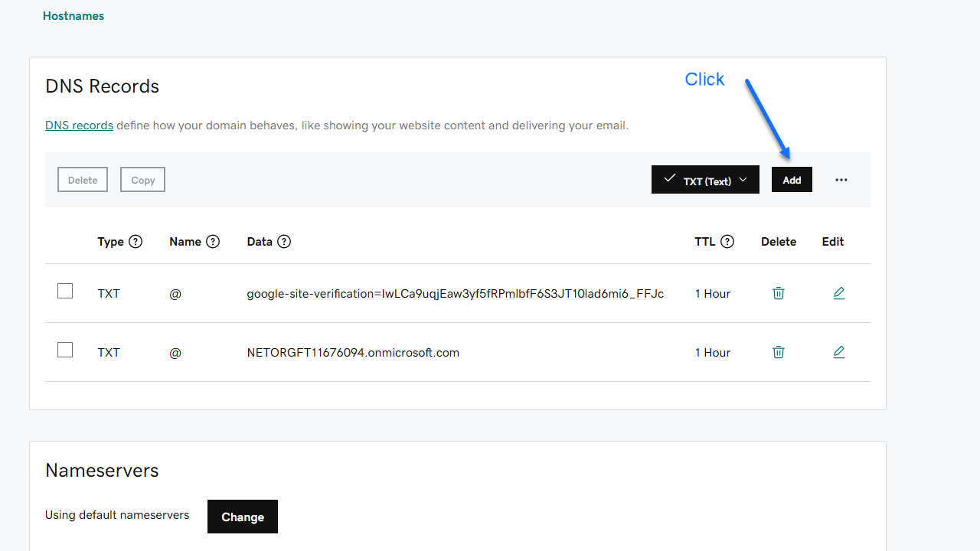The height and width of the screenshot is (551, 980).
Task: Go to the Hostnames link
Action: click(73, 16)
